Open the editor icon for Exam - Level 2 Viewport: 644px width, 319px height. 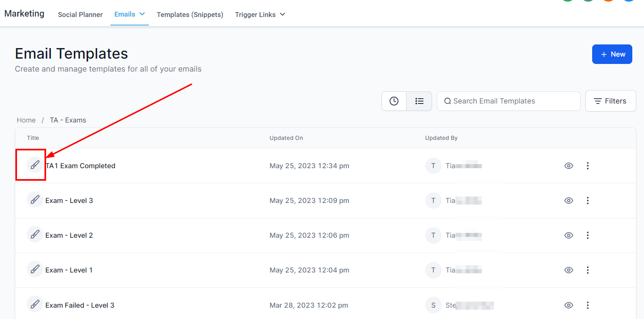tap(35, 234)
